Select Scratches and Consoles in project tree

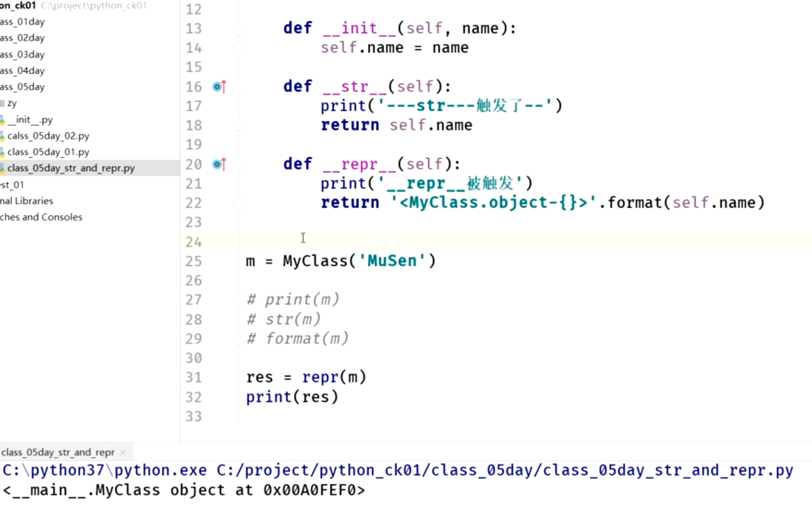pos(41,217)
